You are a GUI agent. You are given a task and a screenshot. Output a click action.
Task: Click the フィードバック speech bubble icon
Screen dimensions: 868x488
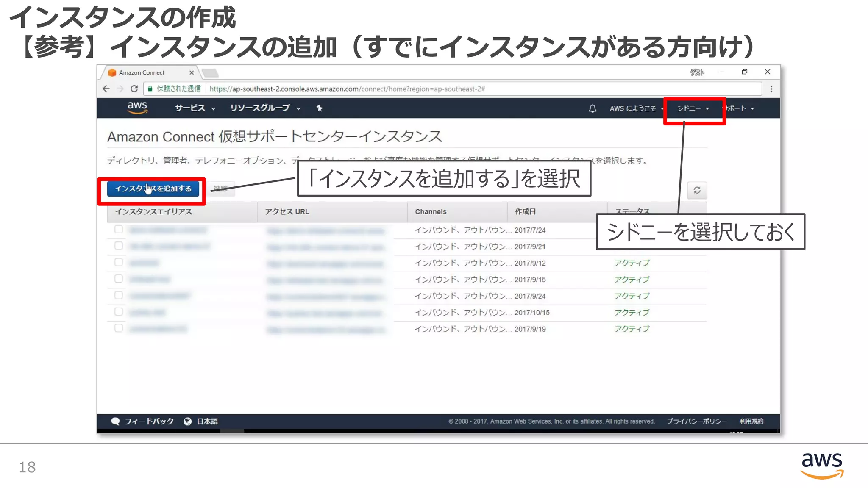(x=115, y=421)
